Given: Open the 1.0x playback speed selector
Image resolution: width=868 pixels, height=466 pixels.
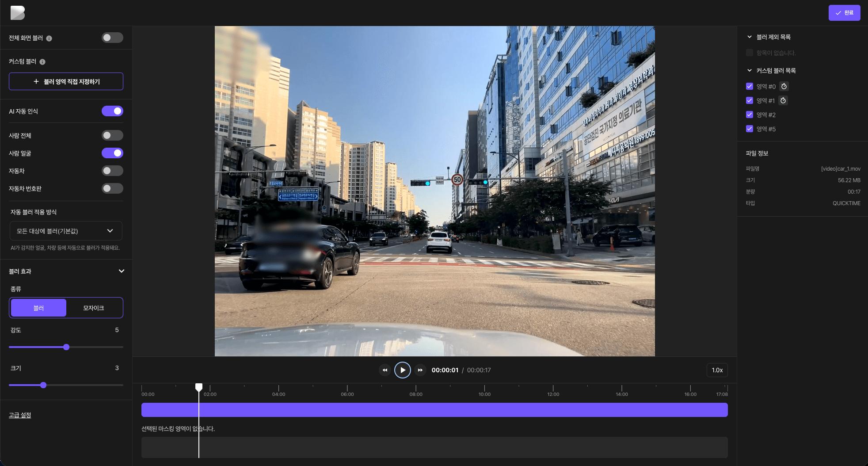Looking at the screenshot, I should [x=717, y=370].
